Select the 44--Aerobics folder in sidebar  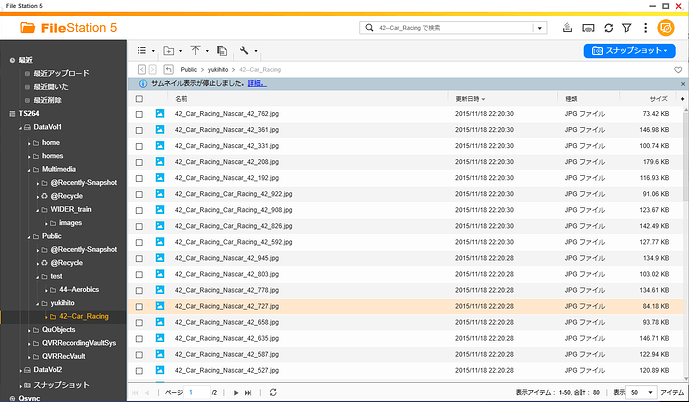[x=78, y=289]
